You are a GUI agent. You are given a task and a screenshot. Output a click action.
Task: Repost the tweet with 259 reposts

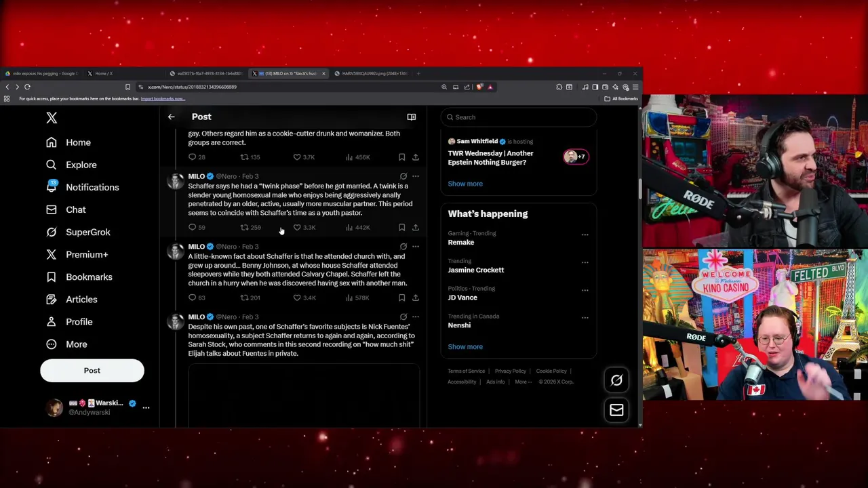click(x=250, y=228)
